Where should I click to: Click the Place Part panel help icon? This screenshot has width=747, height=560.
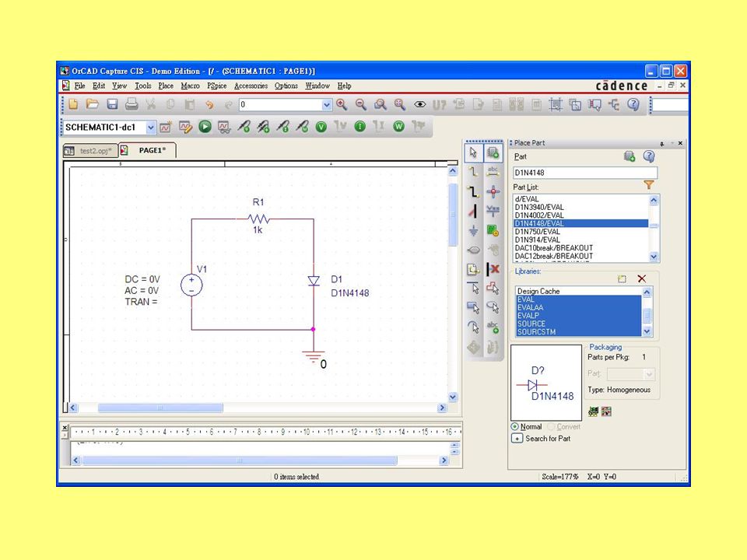click(649, 156)
